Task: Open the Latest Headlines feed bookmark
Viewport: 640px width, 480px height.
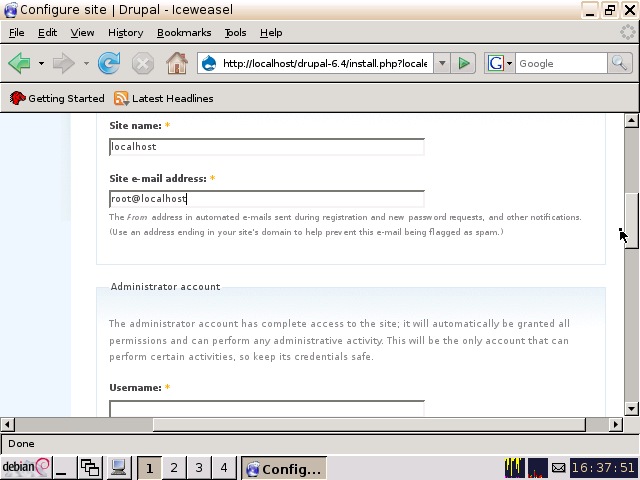Action: (x=163, y=98)
